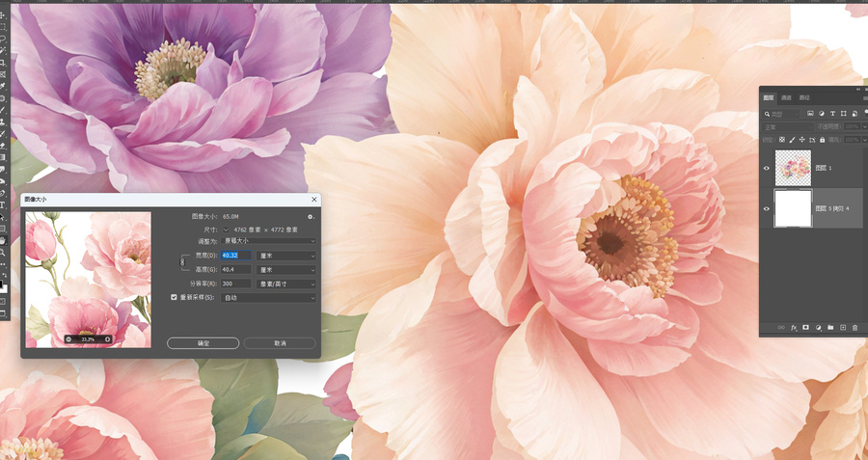This screenshot has height=460, width=868.
Task: Select the Lasso tool
Action: click(x=3, y=39)
